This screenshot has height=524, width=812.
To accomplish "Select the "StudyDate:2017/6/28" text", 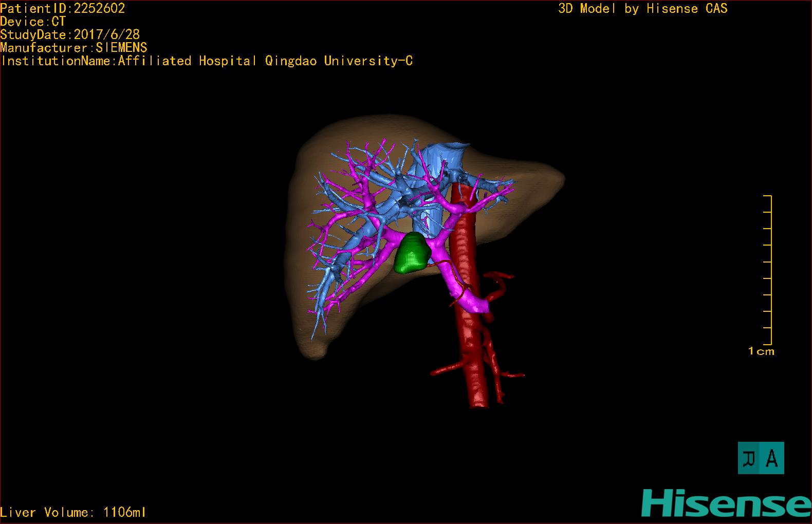I will click(x=70, y=35).
